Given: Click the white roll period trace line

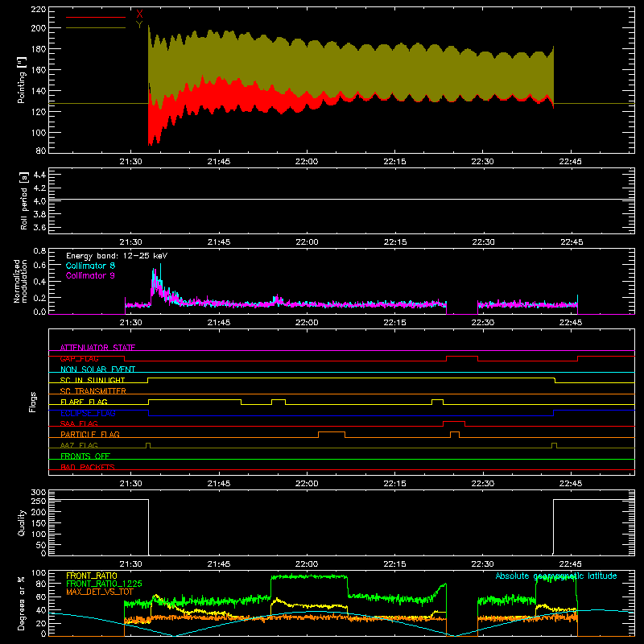Looking at the screenshot, I should (x=341, y=200).
